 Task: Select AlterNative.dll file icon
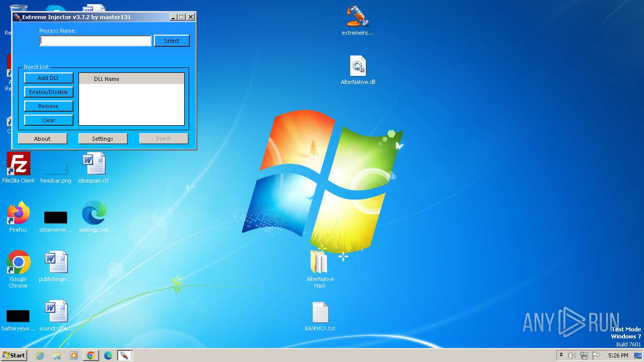[x=358, y=70]
